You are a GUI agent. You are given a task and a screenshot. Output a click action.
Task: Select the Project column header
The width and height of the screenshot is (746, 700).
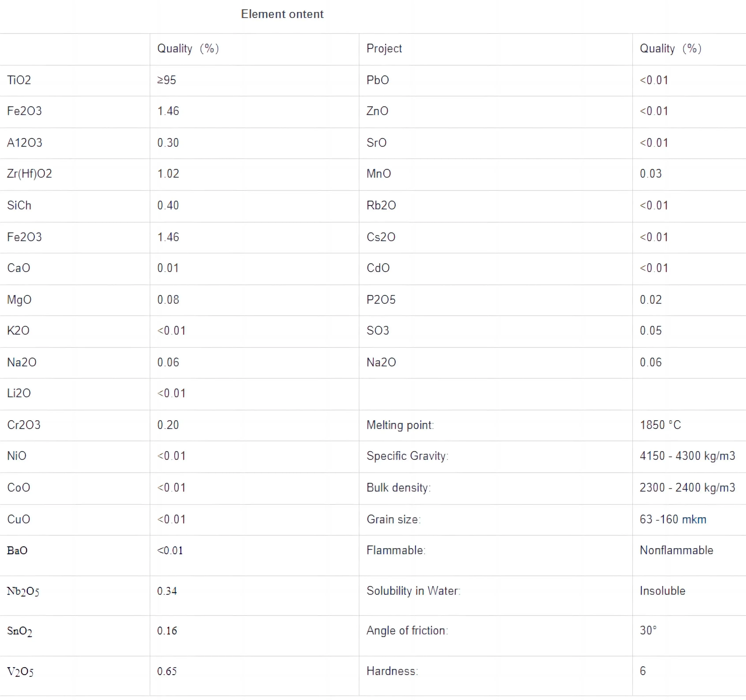(x=384, y=48)
